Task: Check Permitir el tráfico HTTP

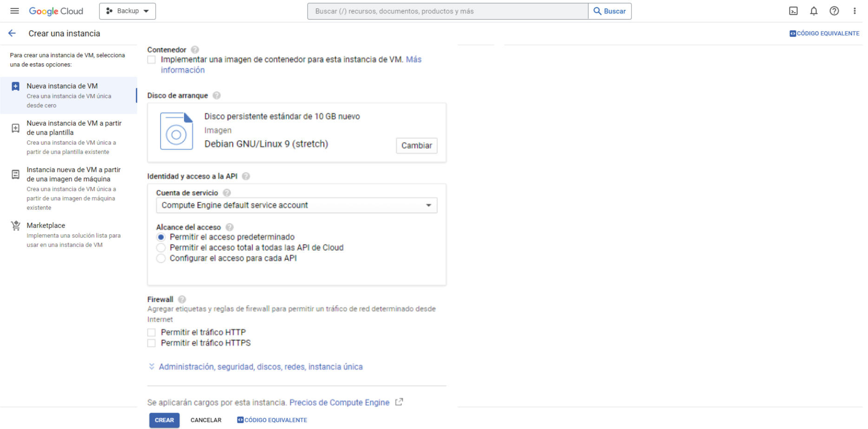Action: click(x=151, y=332)
